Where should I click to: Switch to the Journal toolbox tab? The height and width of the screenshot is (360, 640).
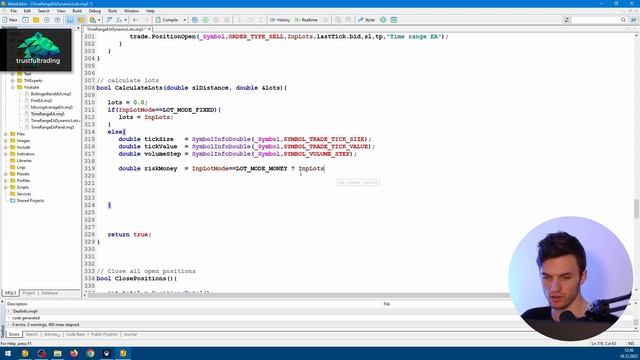pos(130,334)
